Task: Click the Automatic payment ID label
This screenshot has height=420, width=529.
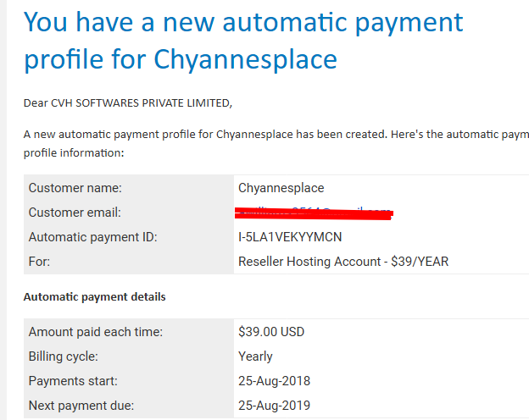Action: (92, 237)
